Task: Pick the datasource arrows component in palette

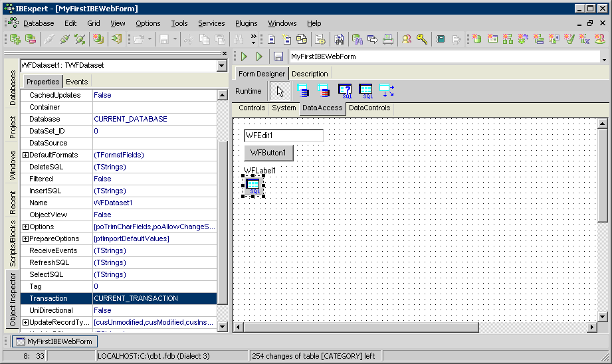Action: (387, 91)
